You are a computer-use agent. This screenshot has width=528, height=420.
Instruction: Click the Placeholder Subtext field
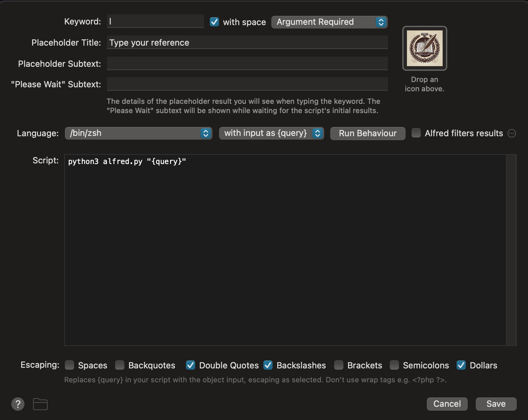[x=247, y=63]
